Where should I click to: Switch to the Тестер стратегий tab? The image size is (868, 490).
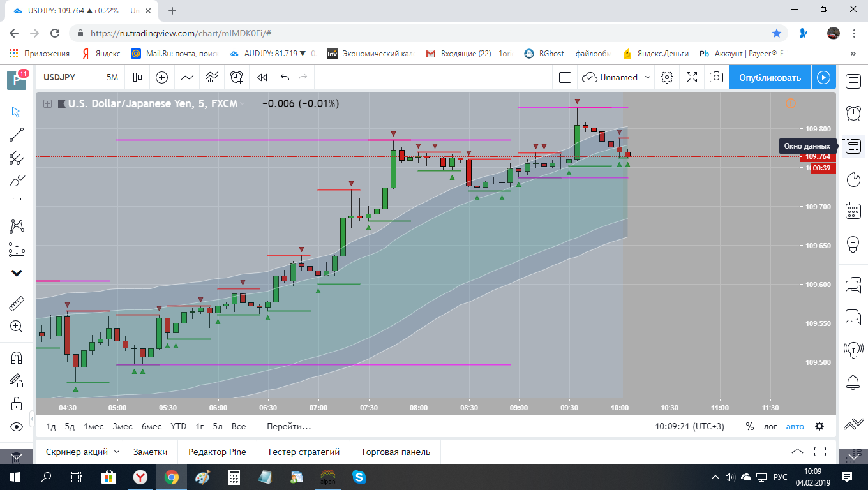[303, 452]
